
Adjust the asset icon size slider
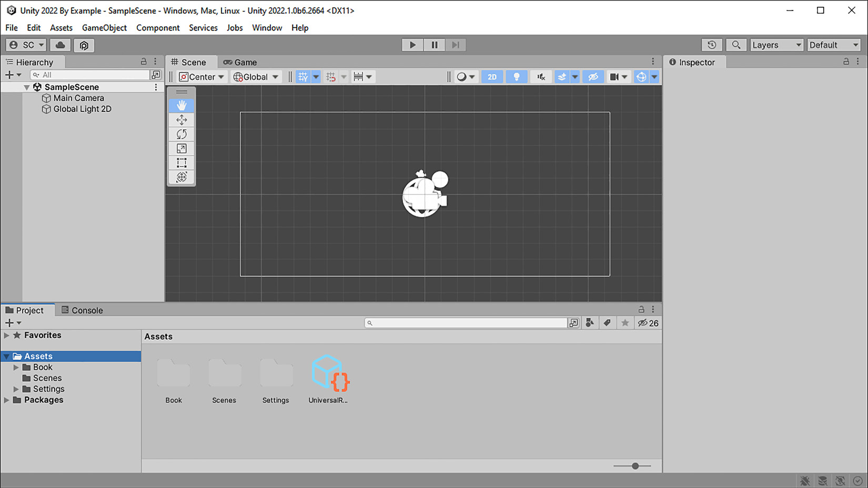pos(635,466)
